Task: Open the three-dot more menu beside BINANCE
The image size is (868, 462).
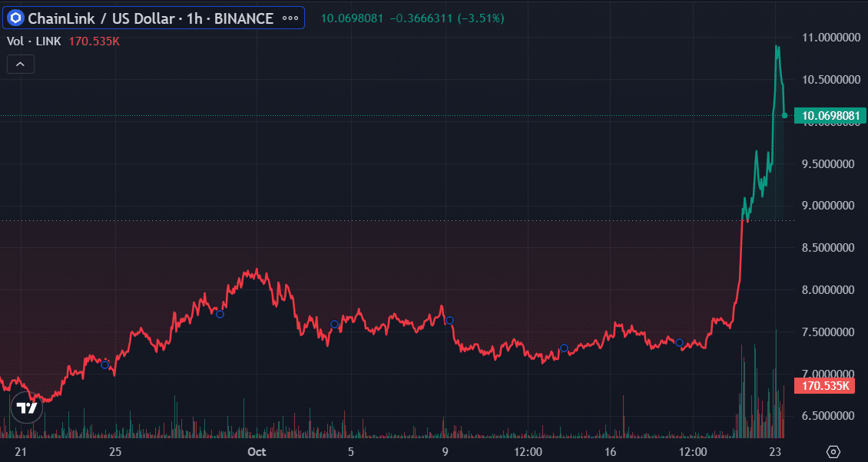Action: coord(290,18)
